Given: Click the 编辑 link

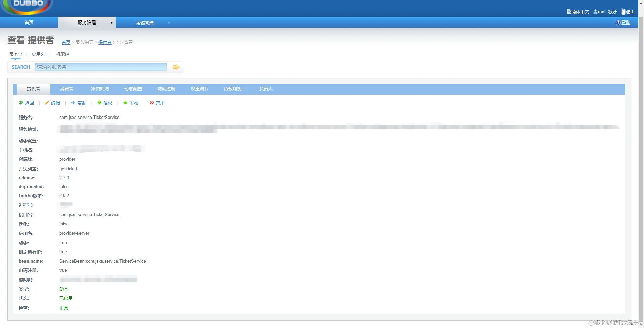Looking at the screenshot, I should pos(56,103).
